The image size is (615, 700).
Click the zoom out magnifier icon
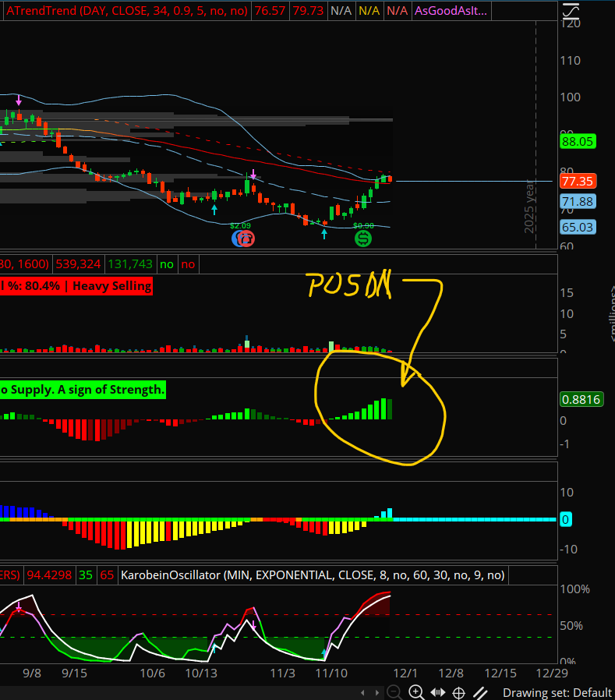pos(394,692)
